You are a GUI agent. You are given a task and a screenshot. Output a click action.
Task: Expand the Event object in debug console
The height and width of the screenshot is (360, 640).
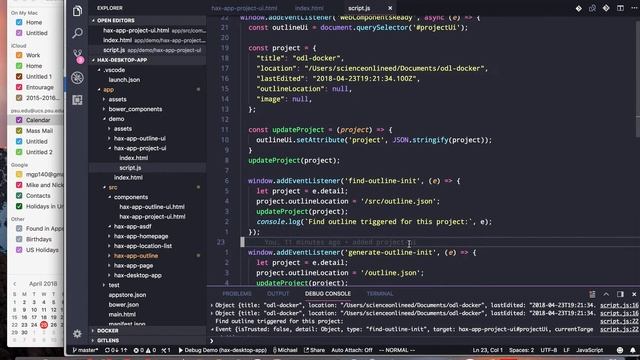tap(212, 329)
